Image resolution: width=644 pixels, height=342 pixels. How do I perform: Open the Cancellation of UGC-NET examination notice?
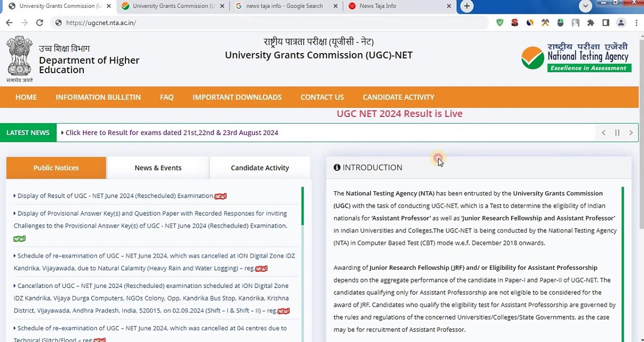tap(152, 298)
